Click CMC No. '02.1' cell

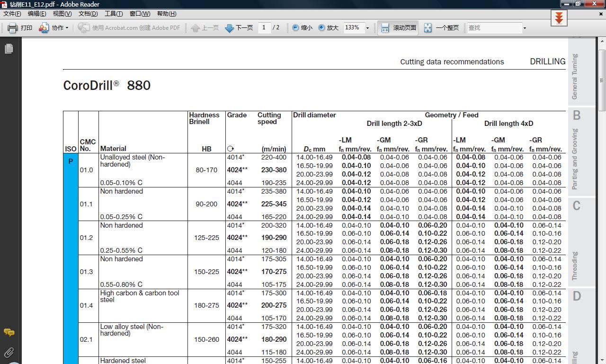86,339
